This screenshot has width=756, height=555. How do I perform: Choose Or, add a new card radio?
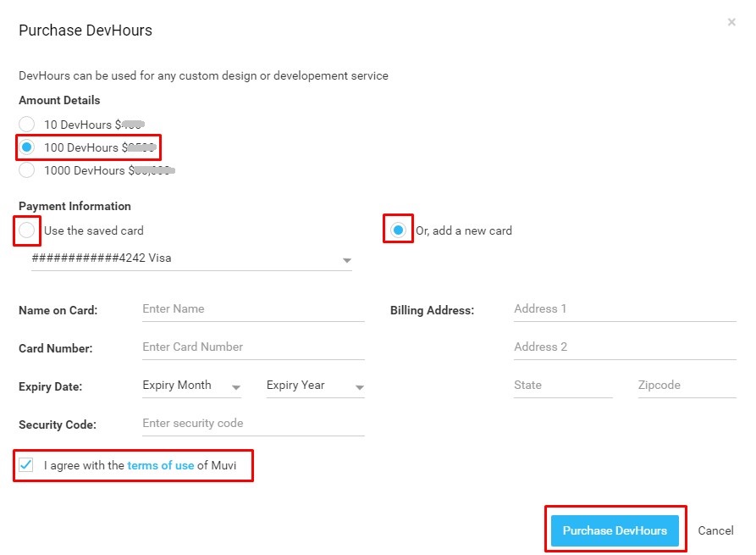coord(398,230)
